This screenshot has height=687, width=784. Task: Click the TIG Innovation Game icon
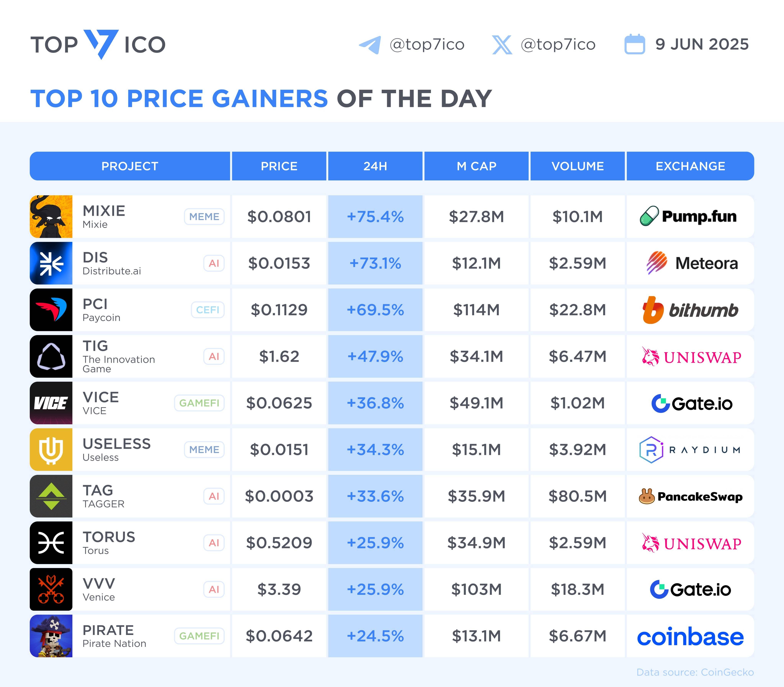(51, 357)
